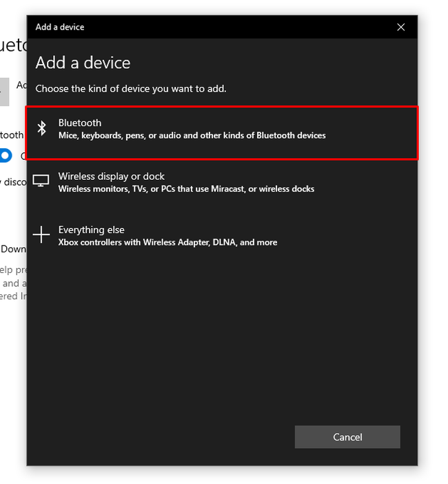The height and width of the screenshot is (484, 448).
Task: Click the cut-off Bluetooth label above the toggle
Action: (12, 135)
